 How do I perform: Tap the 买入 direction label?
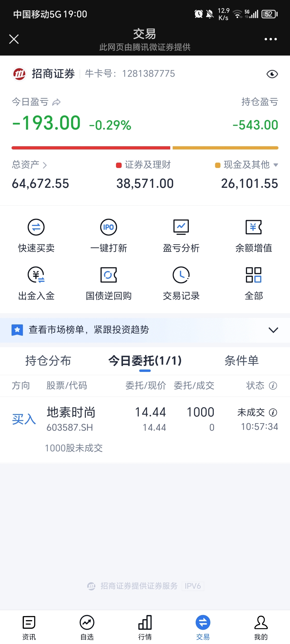coord(24,419)
